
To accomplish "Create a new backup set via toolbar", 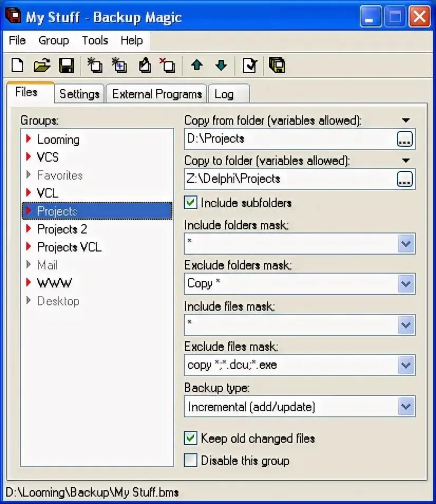I will [x=17, y=66].
